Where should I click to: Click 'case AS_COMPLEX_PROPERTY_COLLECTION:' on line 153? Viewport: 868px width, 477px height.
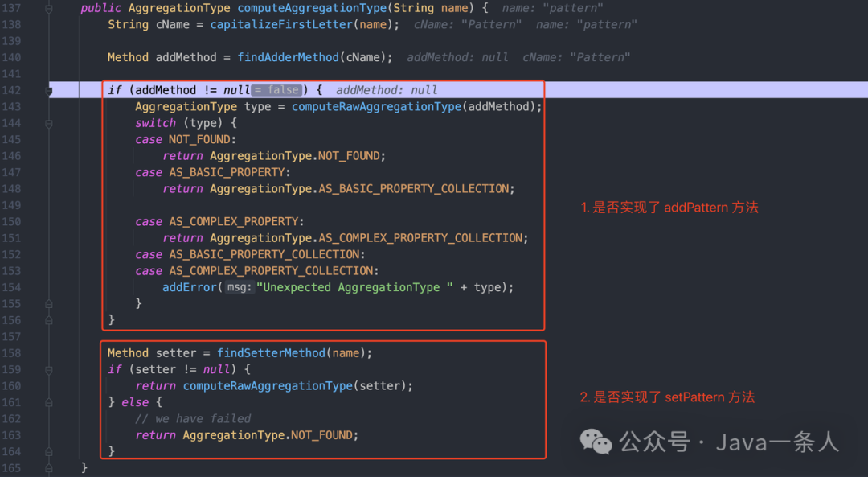coord(257,271)
